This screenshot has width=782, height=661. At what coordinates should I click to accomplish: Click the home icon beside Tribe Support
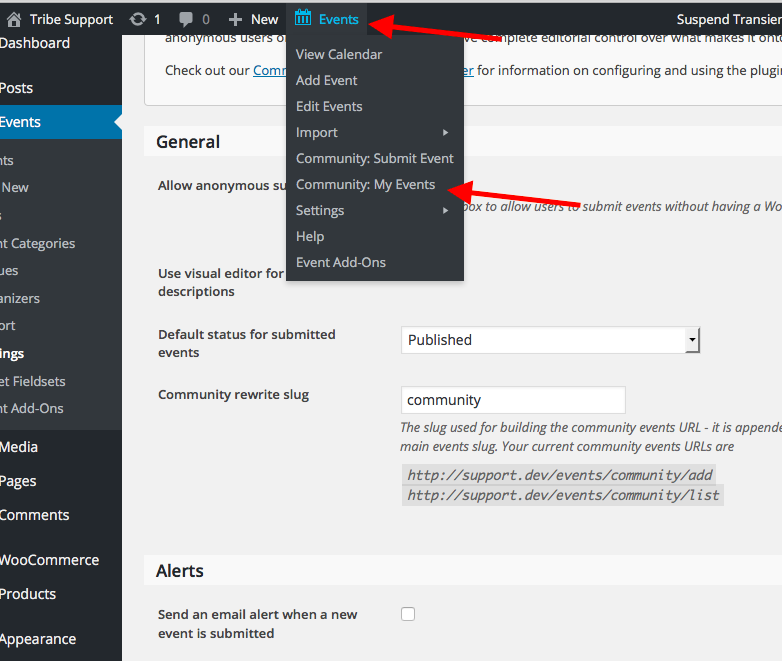click(12, 19)
